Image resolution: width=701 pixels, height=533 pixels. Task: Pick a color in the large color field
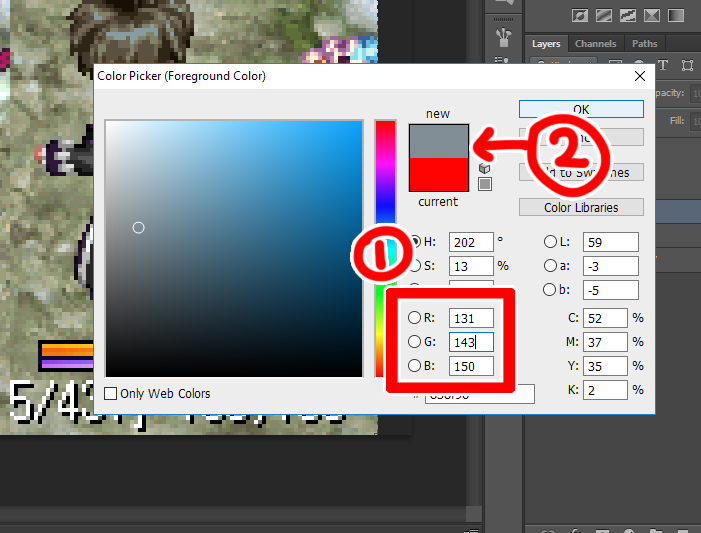(x=234, y=249)
